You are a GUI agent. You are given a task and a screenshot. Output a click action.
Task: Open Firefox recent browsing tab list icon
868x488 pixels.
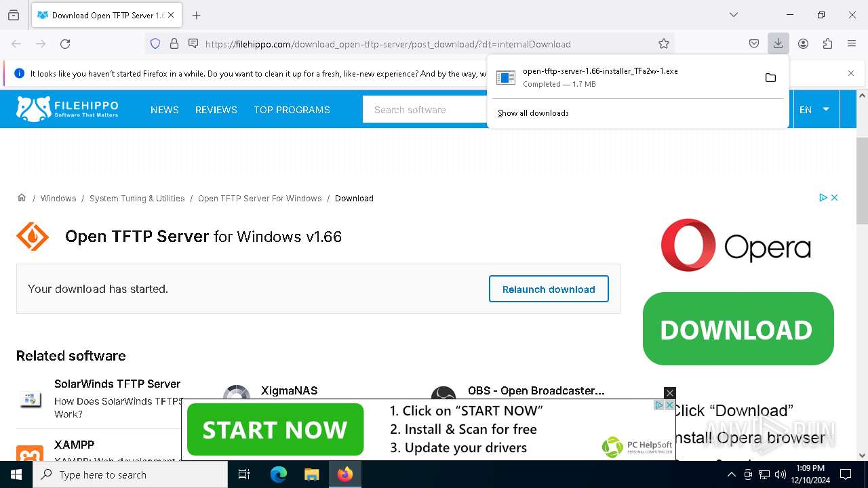(14, 15)
